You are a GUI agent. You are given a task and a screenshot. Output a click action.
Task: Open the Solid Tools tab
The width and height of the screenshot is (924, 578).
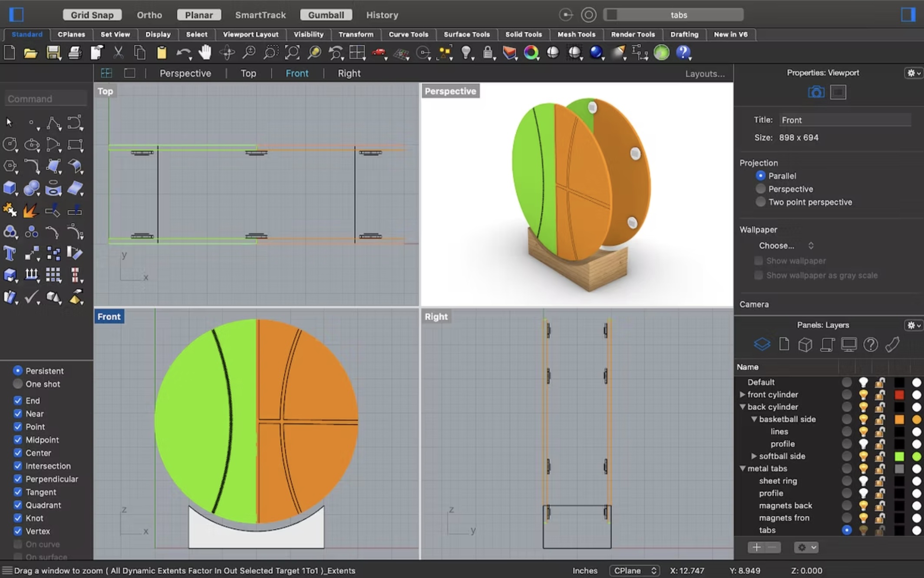523,34
